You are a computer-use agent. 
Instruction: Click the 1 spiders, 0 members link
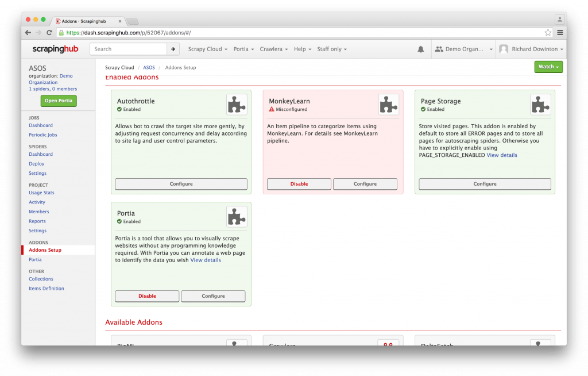53,89
